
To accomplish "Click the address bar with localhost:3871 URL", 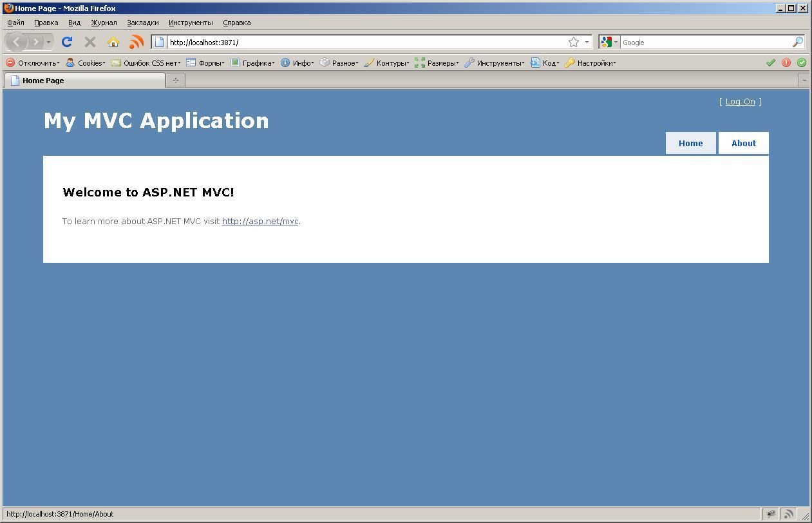I will 366,43.
